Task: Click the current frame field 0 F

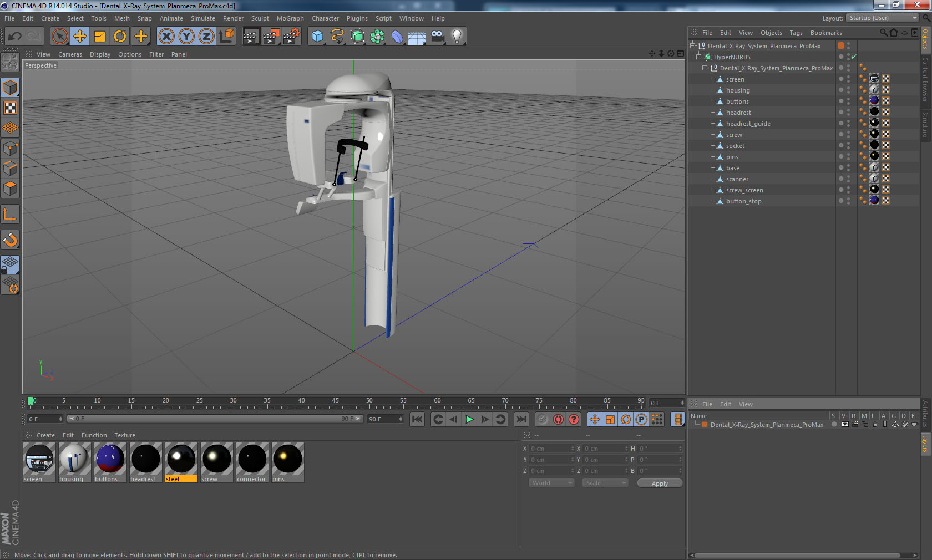Action: click(45, 419)
